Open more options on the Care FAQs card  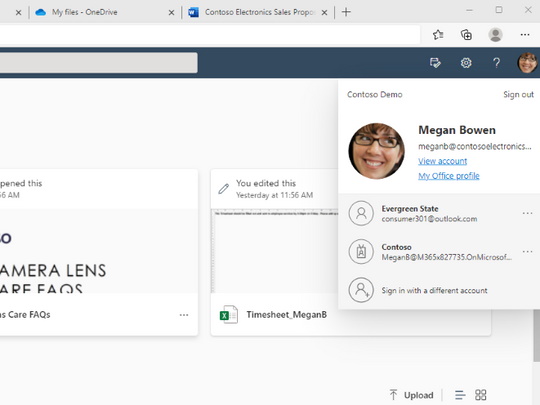184,315
